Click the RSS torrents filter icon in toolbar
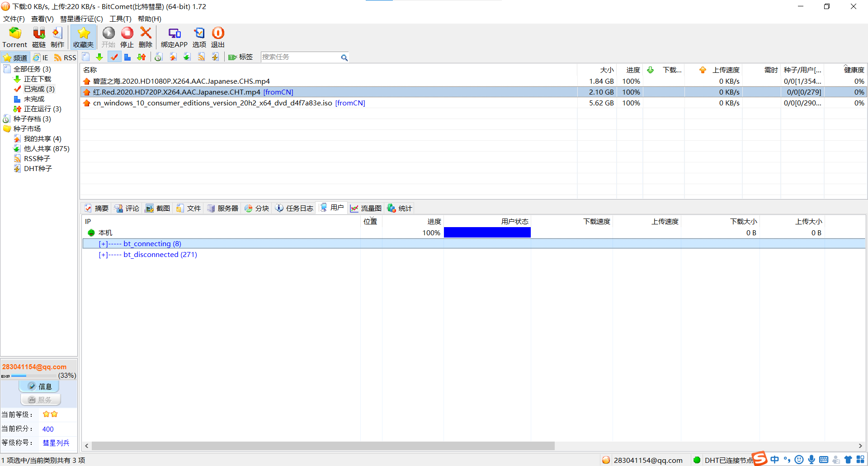Viewport: 868px width, 466px height. tap(201, 57)
